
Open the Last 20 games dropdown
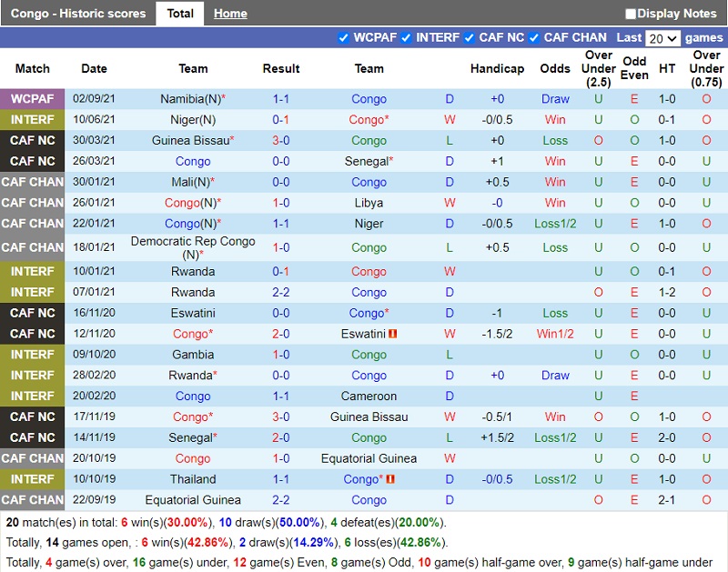click(662, 38)
